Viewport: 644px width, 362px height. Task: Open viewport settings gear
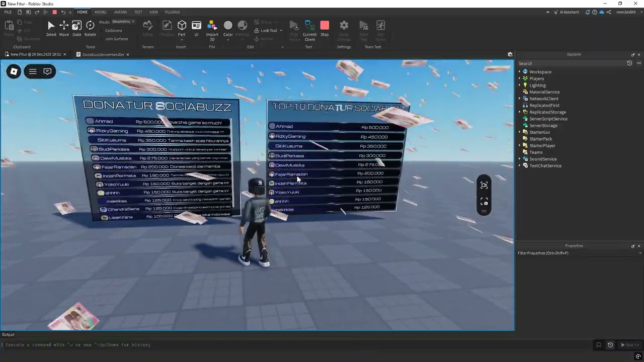pos(510,54)
